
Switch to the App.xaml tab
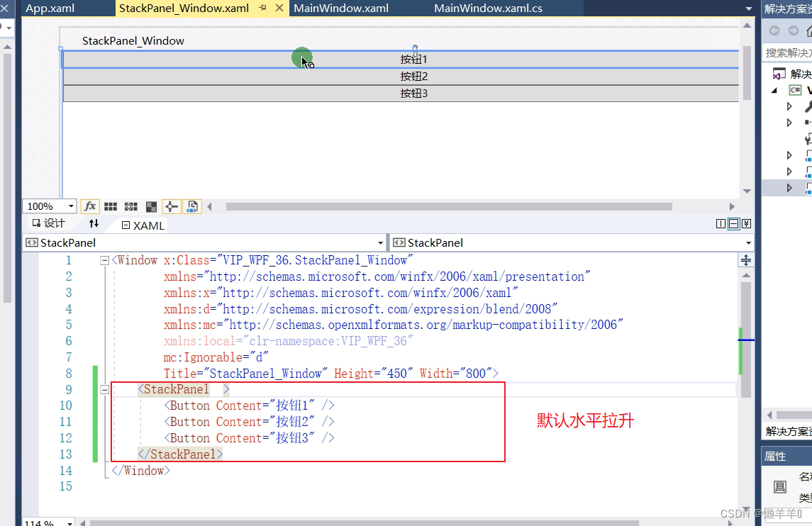pyautogui.click(x=50, y=9)
